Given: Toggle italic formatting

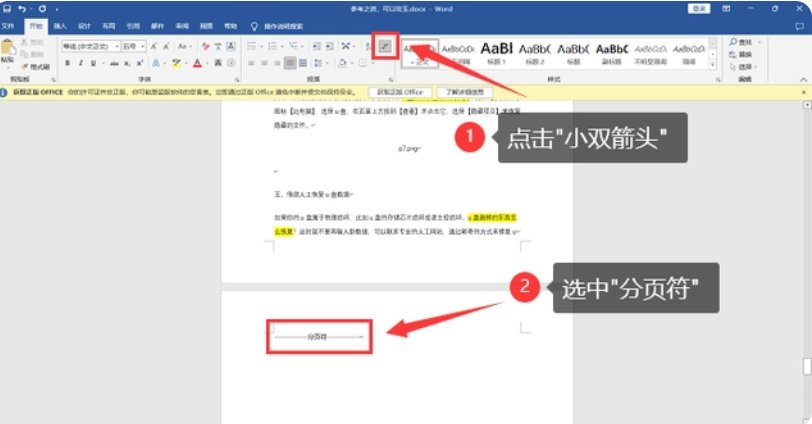Looking at the screenshot, I should 81,63.
